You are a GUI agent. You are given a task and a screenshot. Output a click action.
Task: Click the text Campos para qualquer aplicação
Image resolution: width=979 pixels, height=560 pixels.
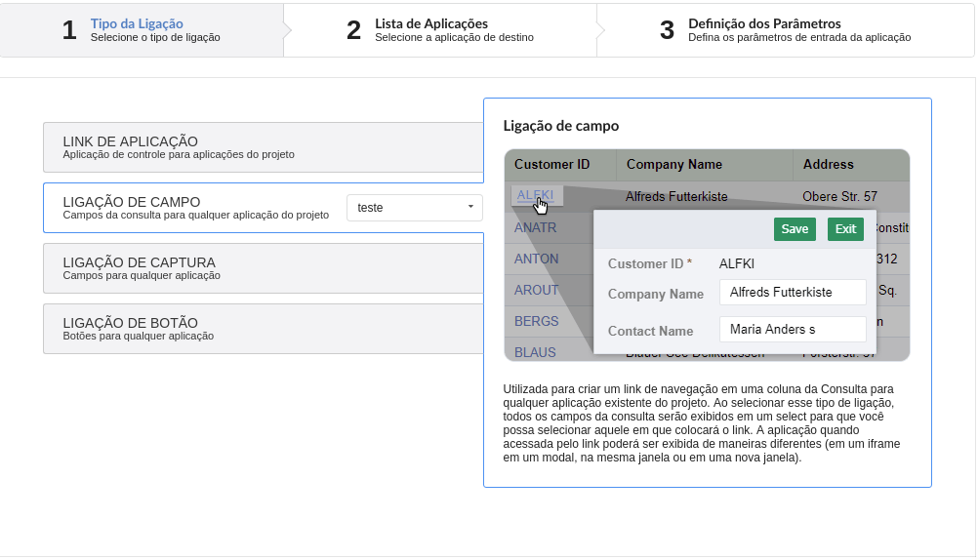click(142, 275)
